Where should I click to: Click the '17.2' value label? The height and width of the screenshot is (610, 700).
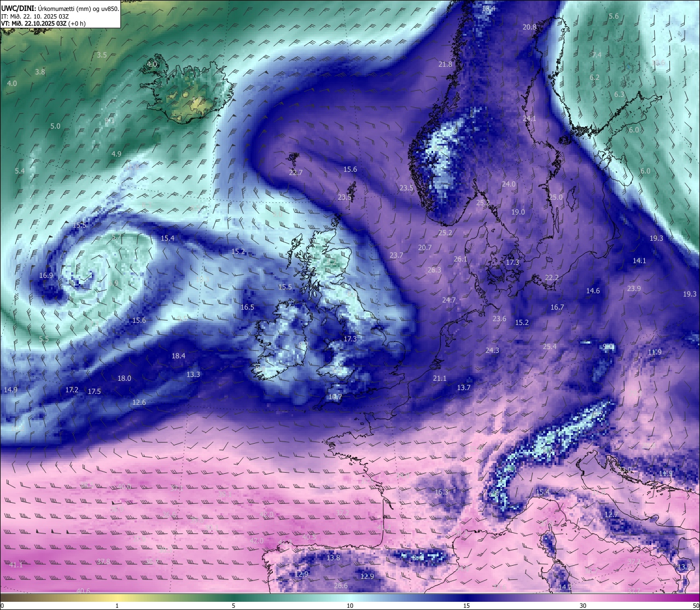(72, 390)
